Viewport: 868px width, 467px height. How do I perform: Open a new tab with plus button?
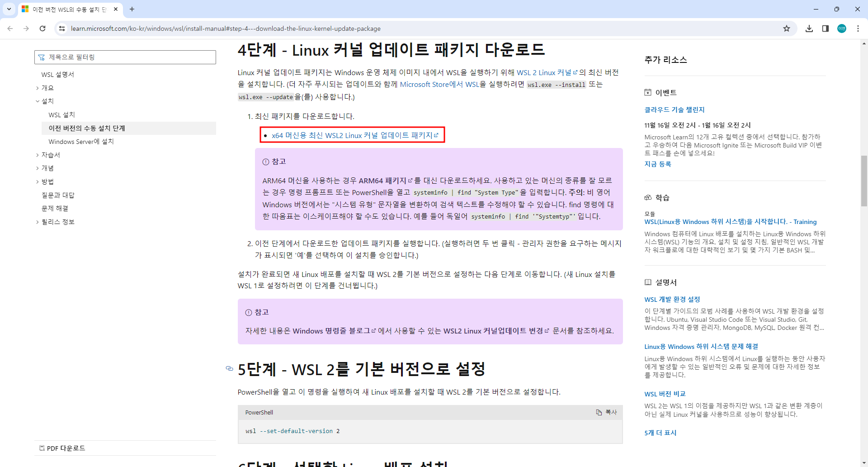[132, 9]
